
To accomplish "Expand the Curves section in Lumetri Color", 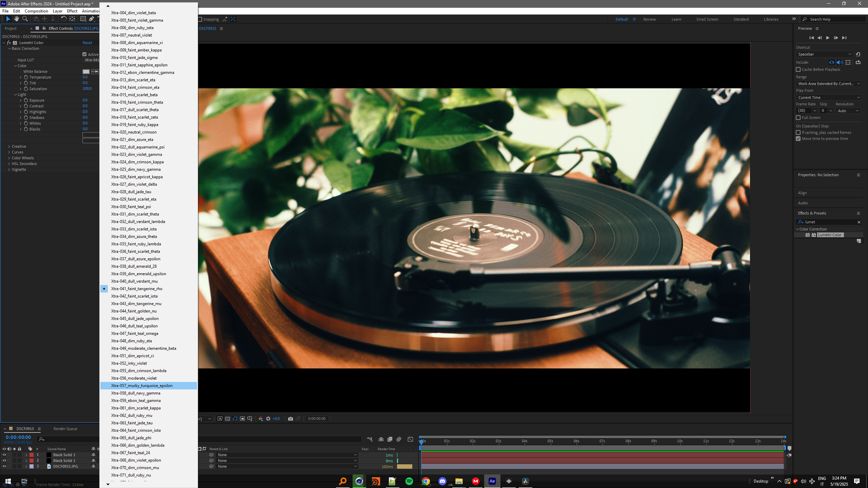I will click(x=9, y=152).
